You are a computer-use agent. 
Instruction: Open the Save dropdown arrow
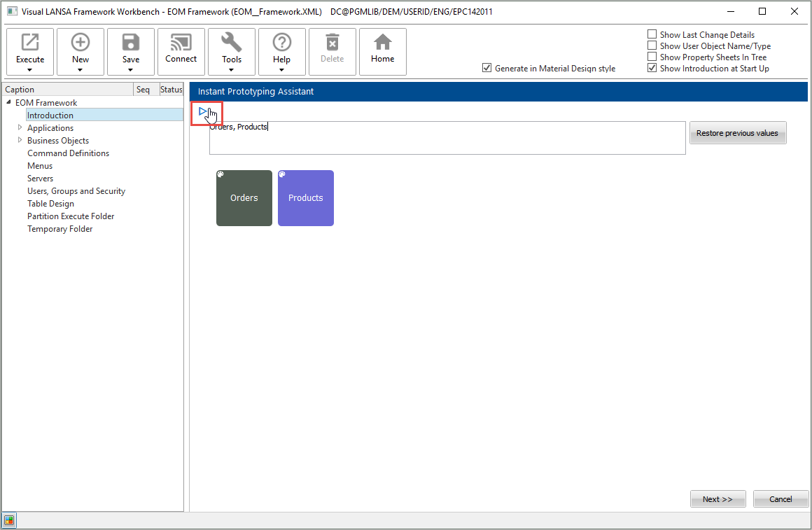[x=130, y=70]
